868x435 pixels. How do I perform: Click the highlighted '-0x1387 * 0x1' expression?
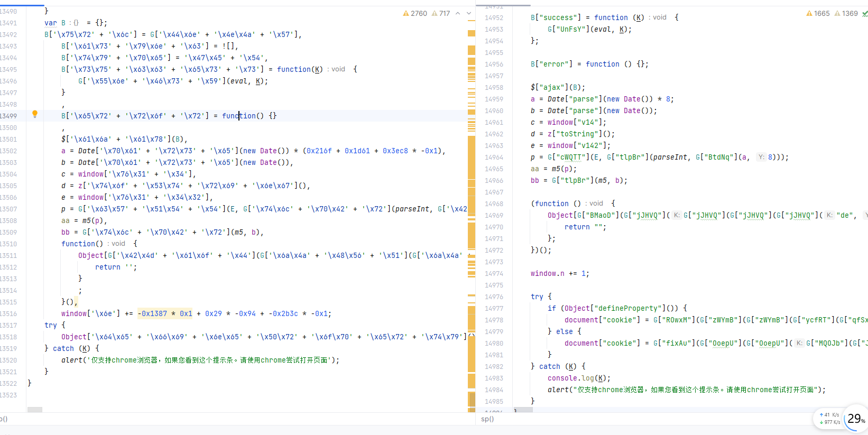[165, 313]
